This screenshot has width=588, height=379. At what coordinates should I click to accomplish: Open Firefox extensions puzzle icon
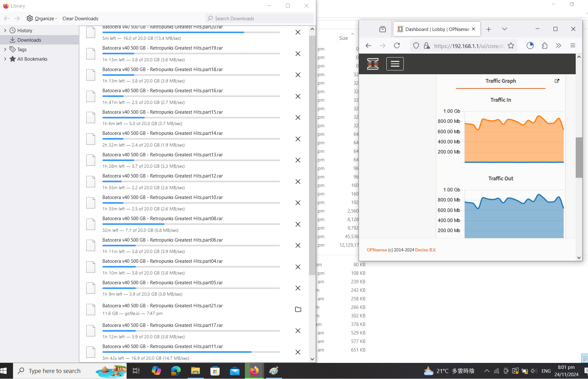544,46
